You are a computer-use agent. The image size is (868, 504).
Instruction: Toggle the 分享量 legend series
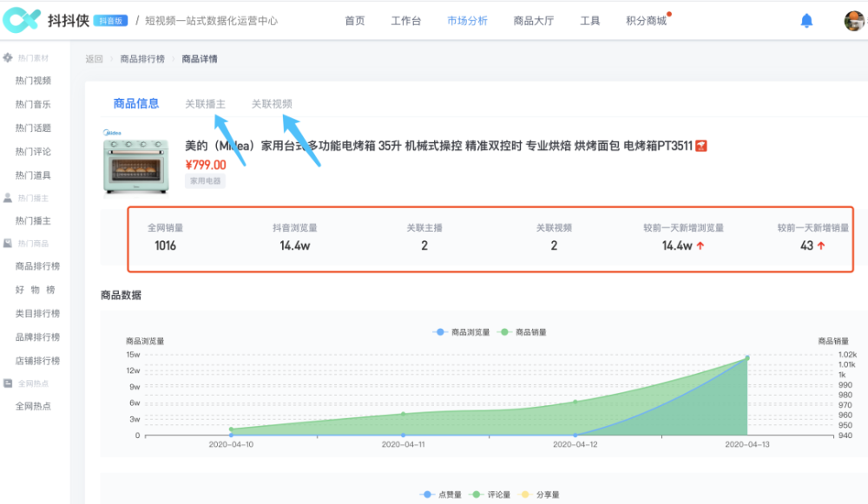(x=539, y=494)
